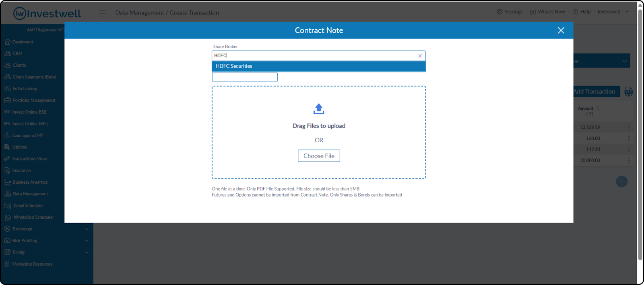Click the XLS export icon

point(628,92)
